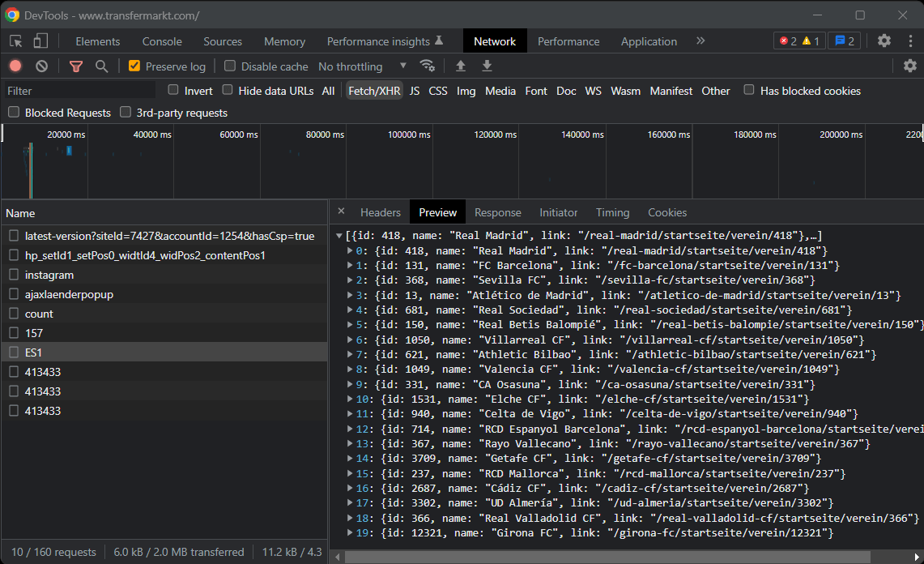Filter requests by All types
The width and height of the screenshot is (924, 564).
coord(328,91)
